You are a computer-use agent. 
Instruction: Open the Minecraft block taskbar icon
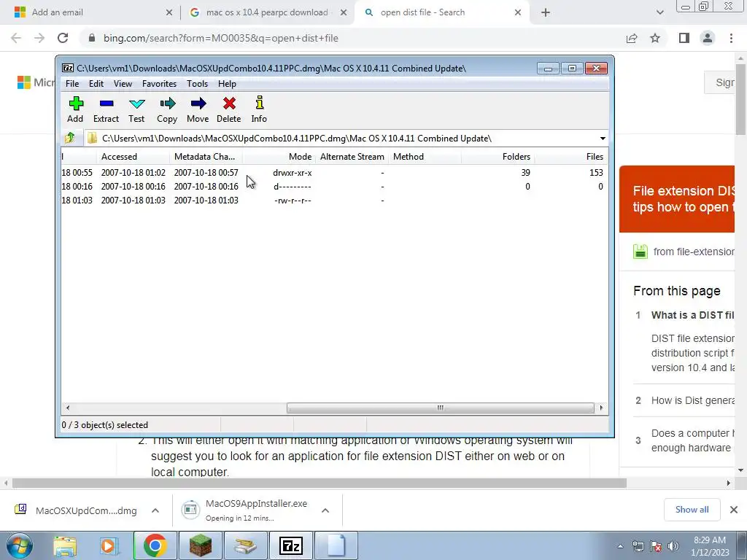point(200,545)
